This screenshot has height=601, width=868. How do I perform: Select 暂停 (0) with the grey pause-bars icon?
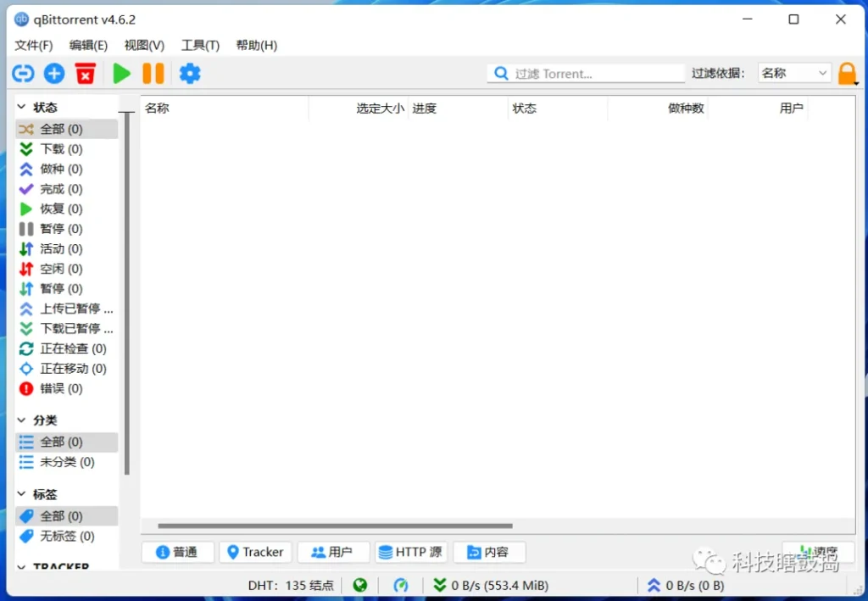click(x=67, y=229)
